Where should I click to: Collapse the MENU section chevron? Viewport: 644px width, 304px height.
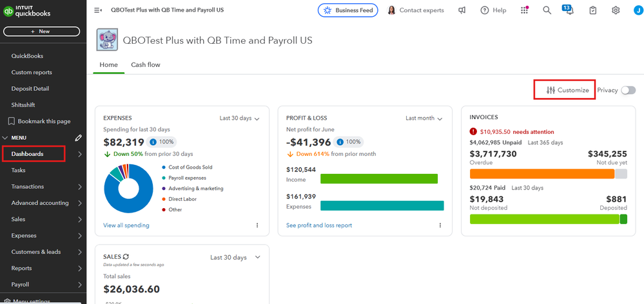[6, 138]
